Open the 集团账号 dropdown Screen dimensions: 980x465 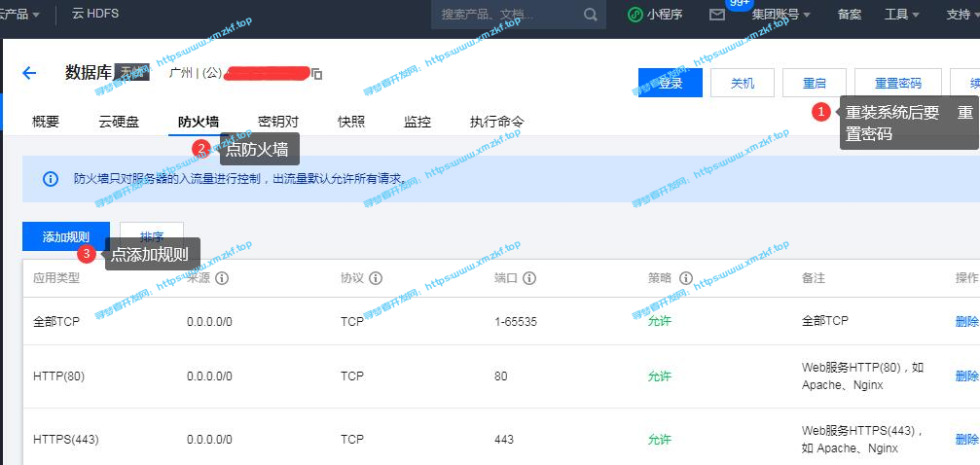[780, 15]
